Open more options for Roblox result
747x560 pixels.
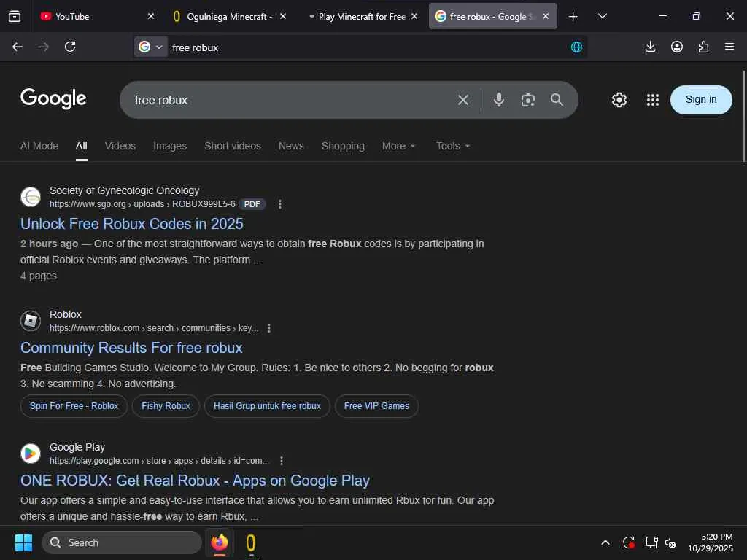pos(269,328)
